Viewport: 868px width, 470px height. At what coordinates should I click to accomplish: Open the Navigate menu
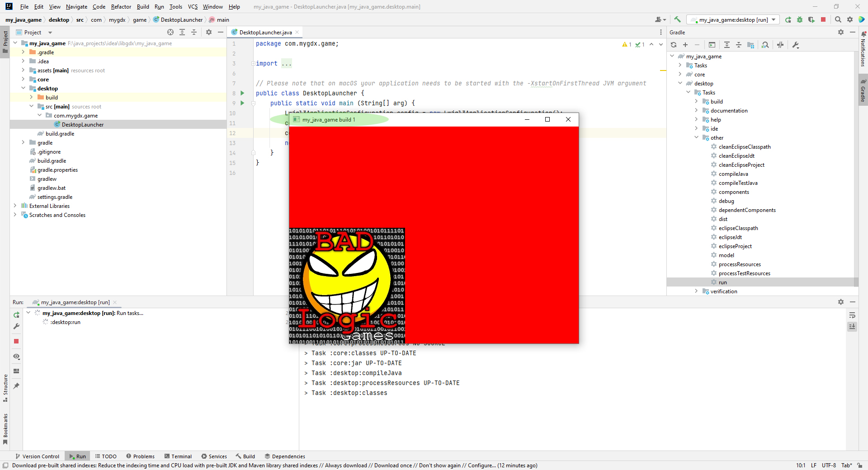tap(76, 6)
